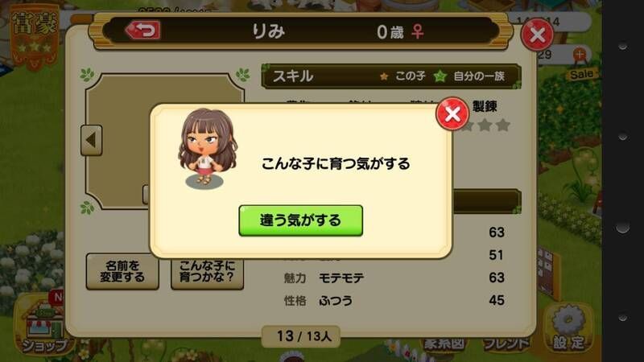The image size is (644, 362).
Task: Tap the green 違う気がする button
Action: click(300, 220)
